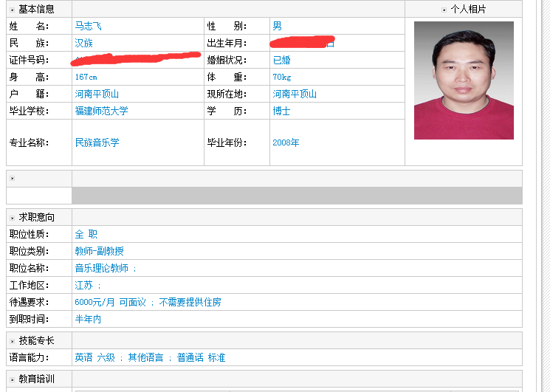Collapse the 个人相片 section arrow icon

tap(444, 10)
